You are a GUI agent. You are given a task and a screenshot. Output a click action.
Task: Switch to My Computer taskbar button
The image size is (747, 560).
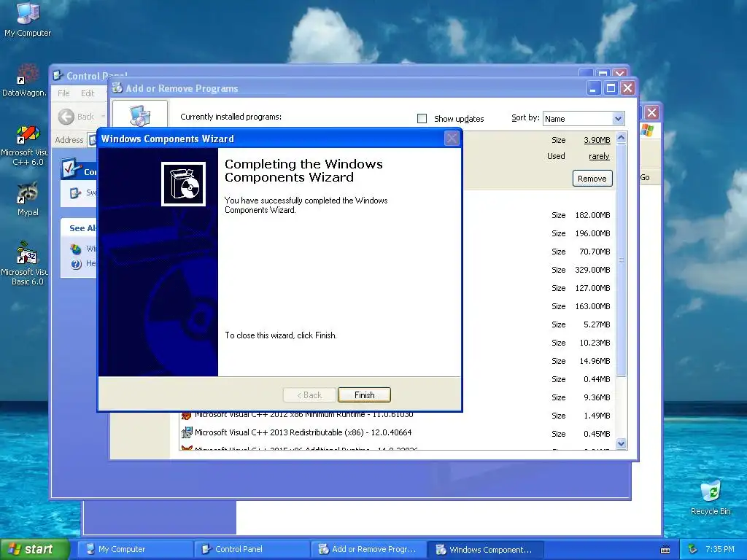(135, 549)
